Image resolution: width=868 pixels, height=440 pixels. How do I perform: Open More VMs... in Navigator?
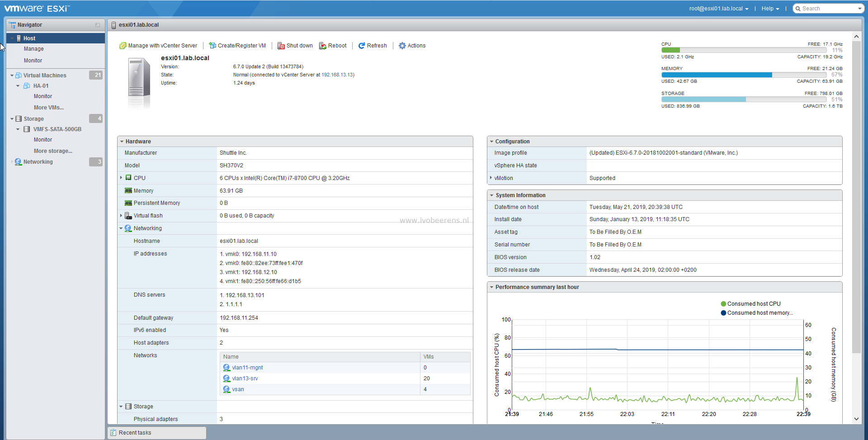49,108
